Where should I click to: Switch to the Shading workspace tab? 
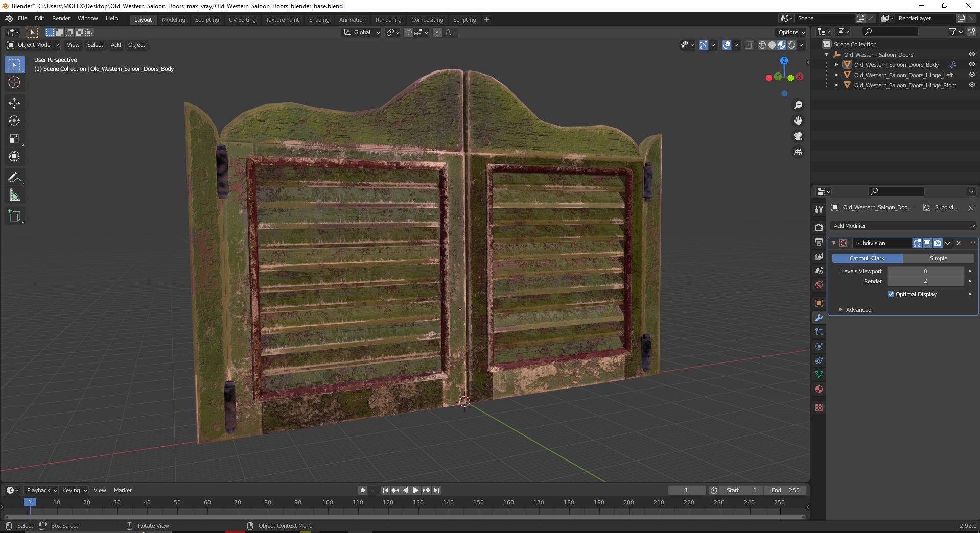coord(319,20)
